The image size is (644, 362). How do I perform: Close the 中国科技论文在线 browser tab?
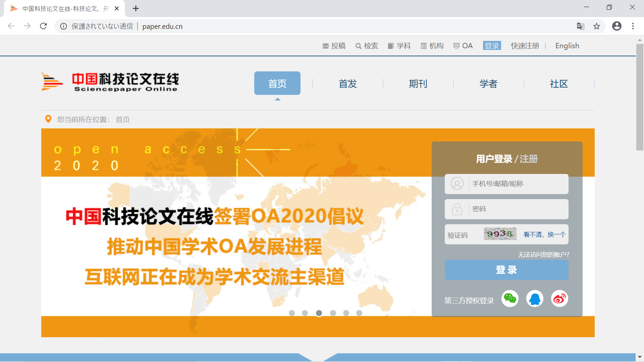point(117,8)
